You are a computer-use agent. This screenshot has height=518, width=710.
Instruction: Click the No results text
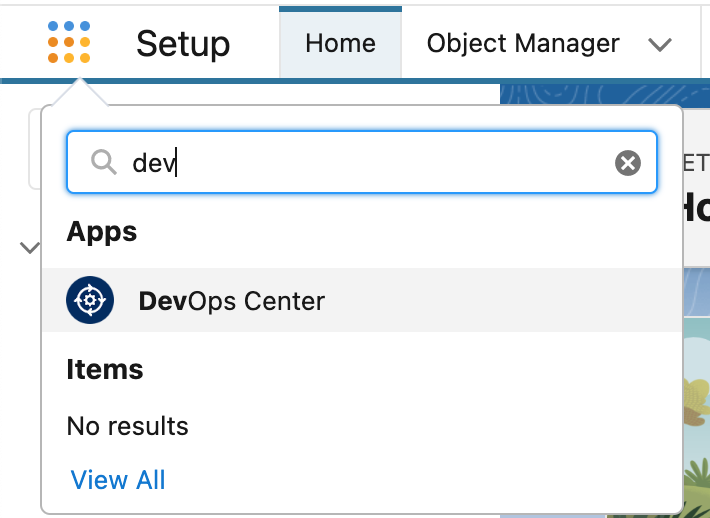(127, 426)
